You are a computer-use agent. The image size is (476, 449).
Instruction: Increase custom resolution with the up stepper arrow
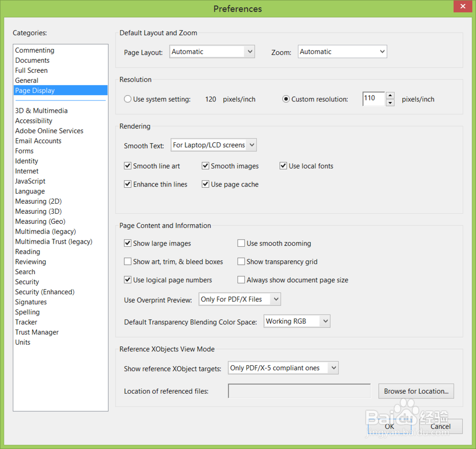(390, 96)
